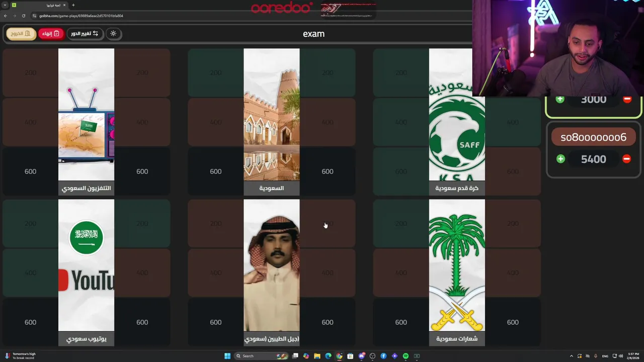The height and width of the screenshot is (362, 644).
Task: Expand the browser tab search dropdown
Action: click(5, 5)
